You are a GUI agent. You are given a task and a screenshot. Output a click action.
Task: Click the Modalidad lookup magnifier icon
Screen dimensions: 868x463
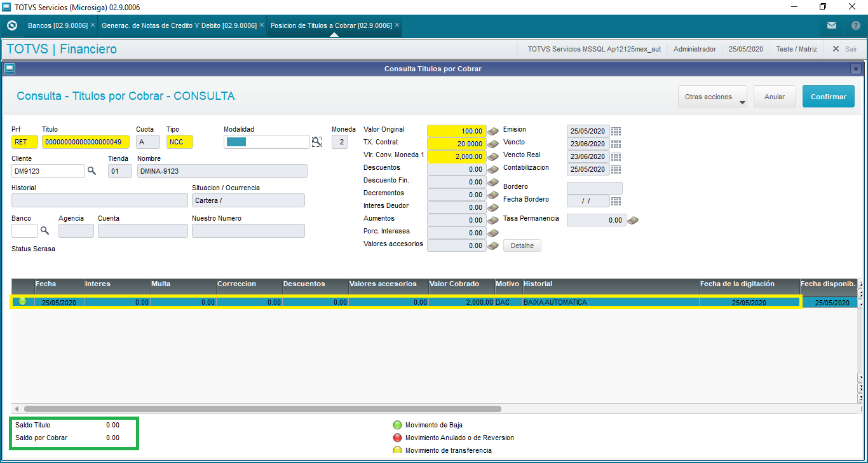click(316, 142)
